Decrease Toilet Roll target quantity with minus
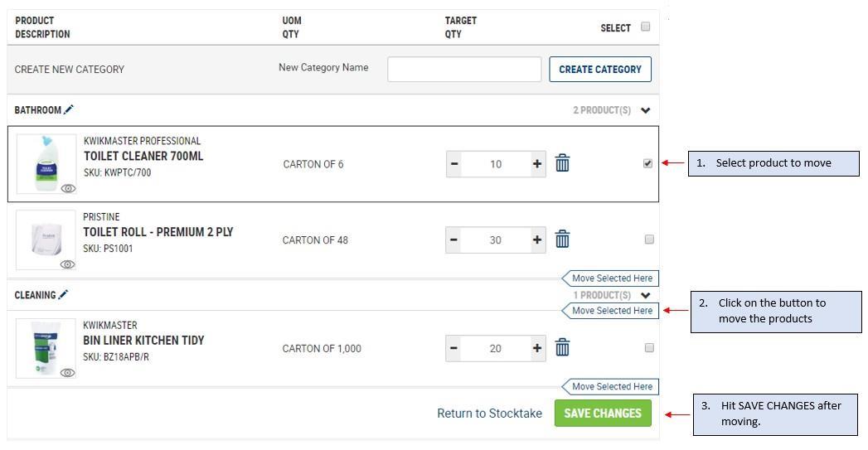The width and height of the screenshot is (868, 450). coord(453,240)
